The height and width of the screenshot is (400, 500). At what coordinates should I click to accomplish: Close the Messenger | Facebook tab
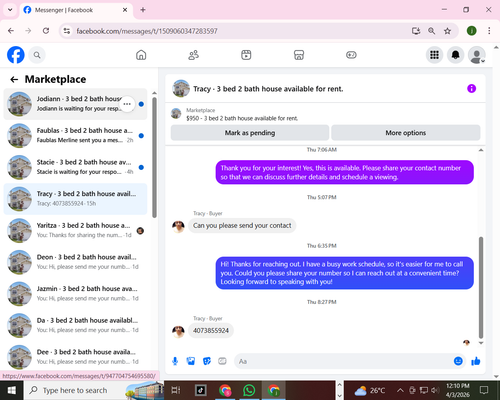click(125, 10)
